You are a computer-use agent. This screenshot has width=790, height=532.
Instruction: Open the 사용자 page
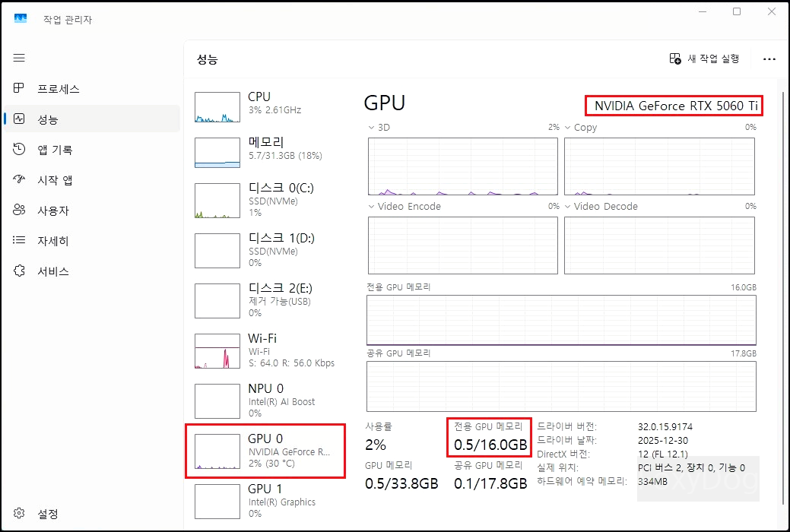point(92,210)
